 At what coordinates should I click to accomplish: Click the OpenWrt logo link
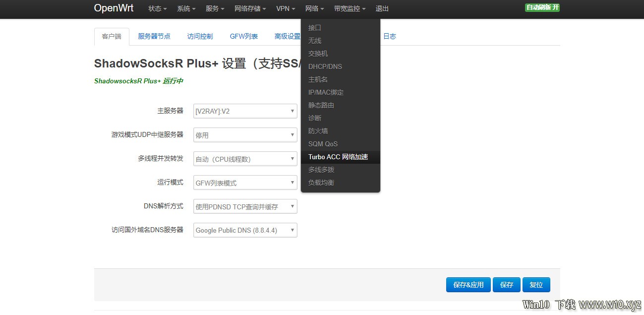114,8
